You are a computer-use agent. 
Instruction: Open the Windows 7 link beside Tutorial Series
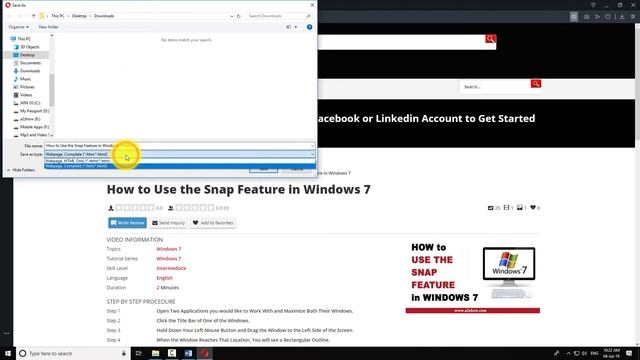169,259
